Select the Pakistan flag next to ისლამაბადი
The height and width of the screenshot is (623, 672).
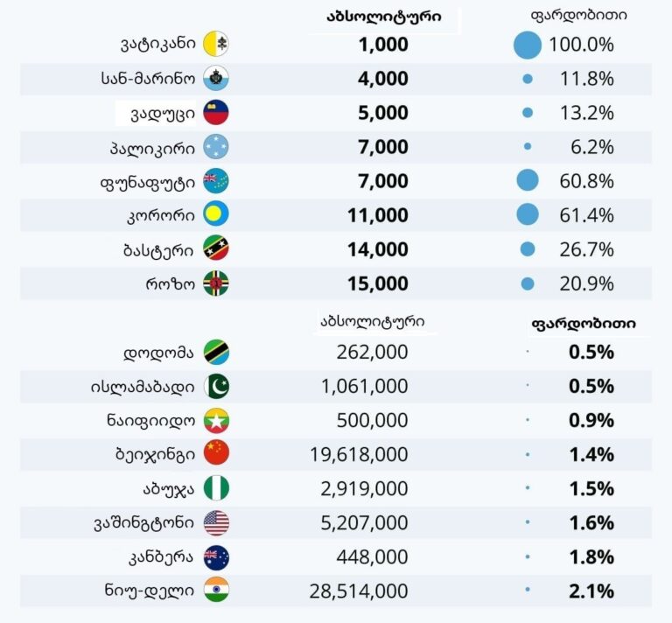[215, 387]
